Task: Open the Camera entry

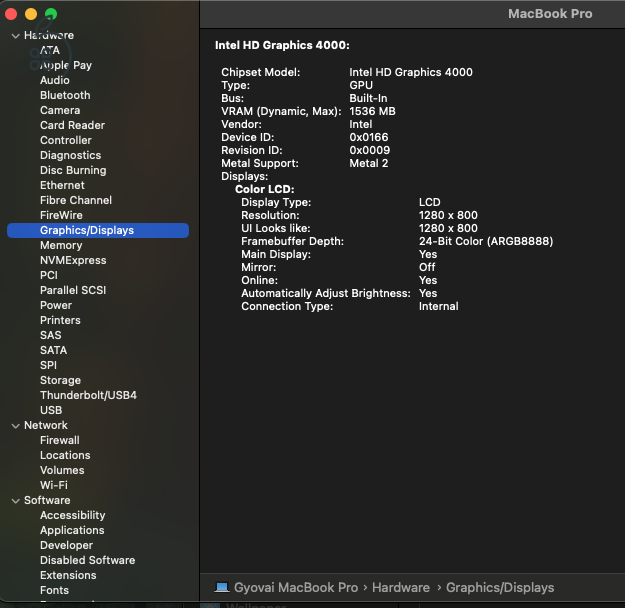Action: (x=60, y=110)
